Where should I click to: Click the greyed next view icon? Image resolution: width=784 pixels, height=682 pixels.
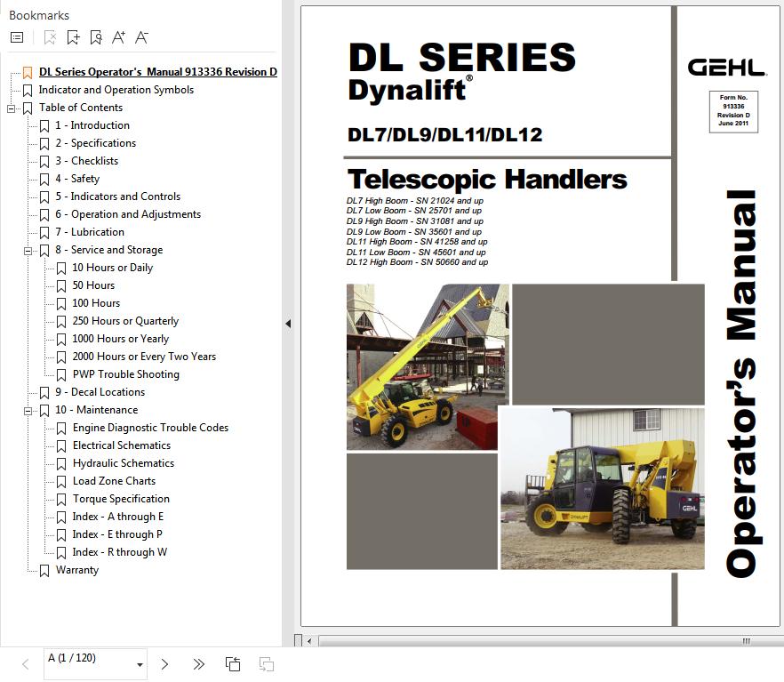click(267, 664)
